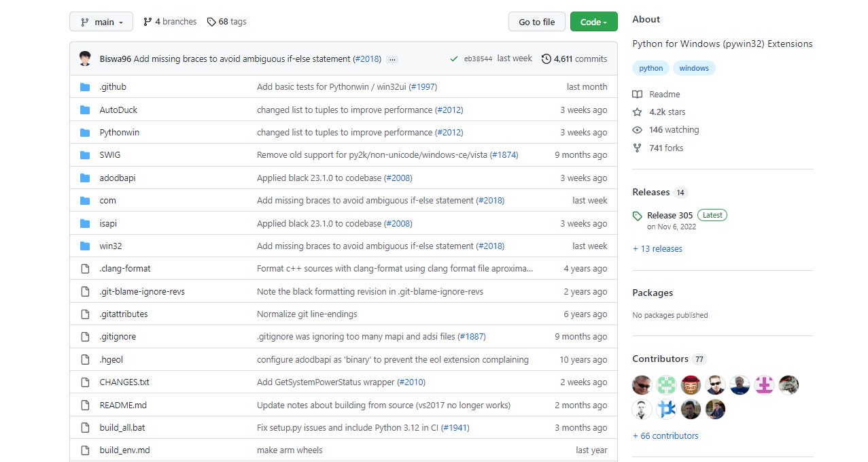Image resolution: width=868 pixels, height=462 pixels.
Task: Select the windows topic tag
Action: click(693, 68)
